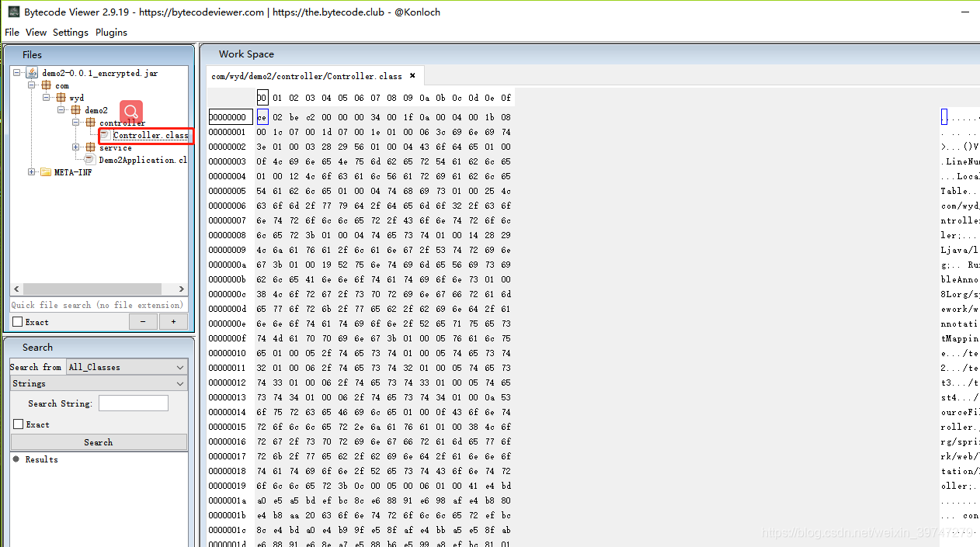Select demo2-0.0.1_encrypted.jar tree label
This screenshot has width=980, height=547.
click(x=100, y=73)
